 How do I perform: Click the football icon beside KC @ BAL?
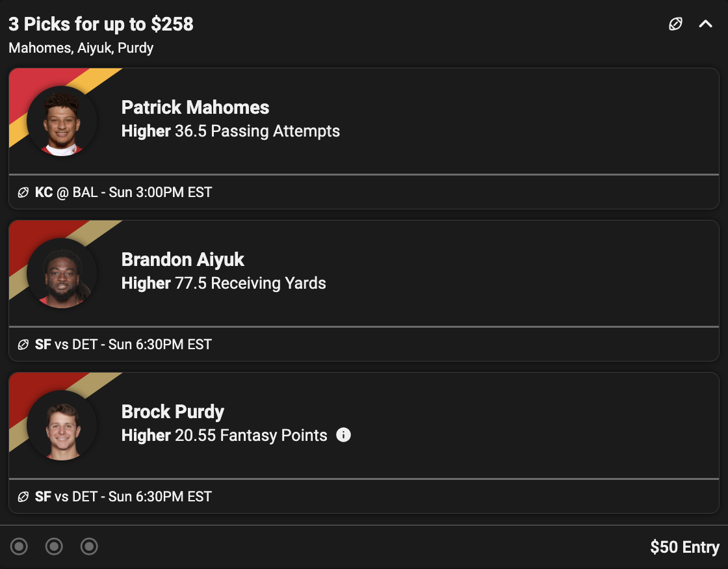23,192
